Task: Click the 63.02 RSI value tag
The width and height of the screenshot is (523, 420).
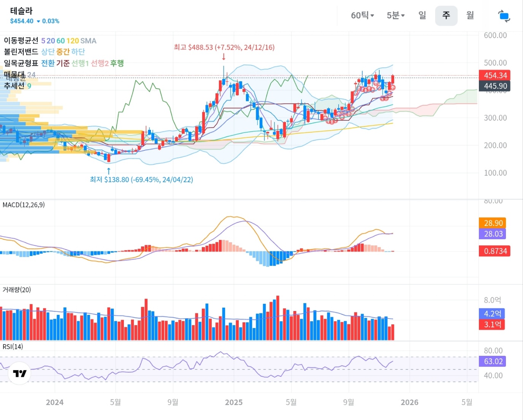Action: coord(493,361)
